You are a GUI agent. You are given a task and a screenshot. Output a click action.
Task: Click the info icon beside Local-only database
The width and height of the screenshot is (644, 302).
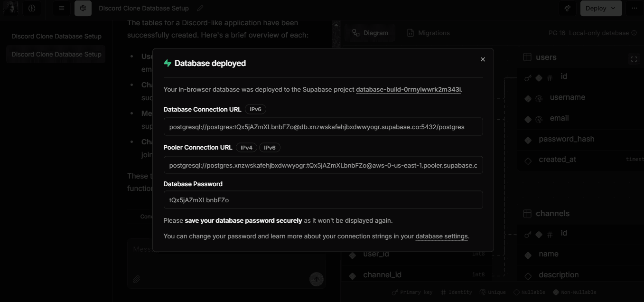point(634,33)
